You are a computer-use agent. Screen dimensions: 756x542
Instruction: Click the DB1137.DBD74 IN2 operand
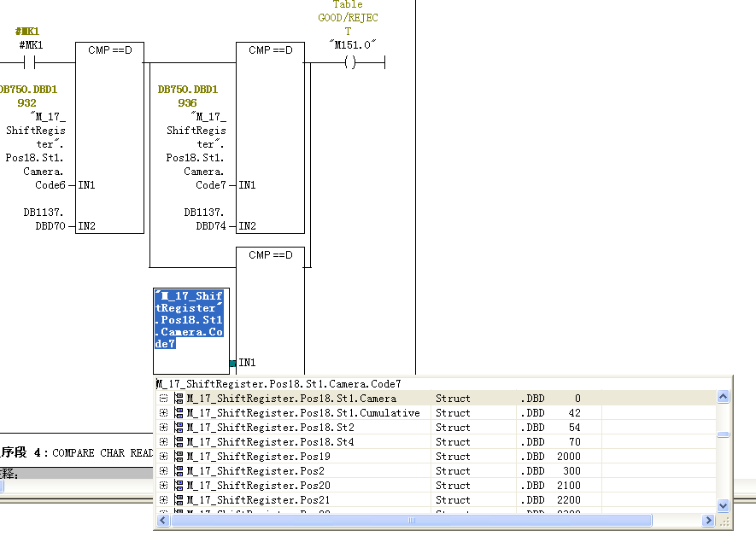pyautogui.click(x=204, y=219)
